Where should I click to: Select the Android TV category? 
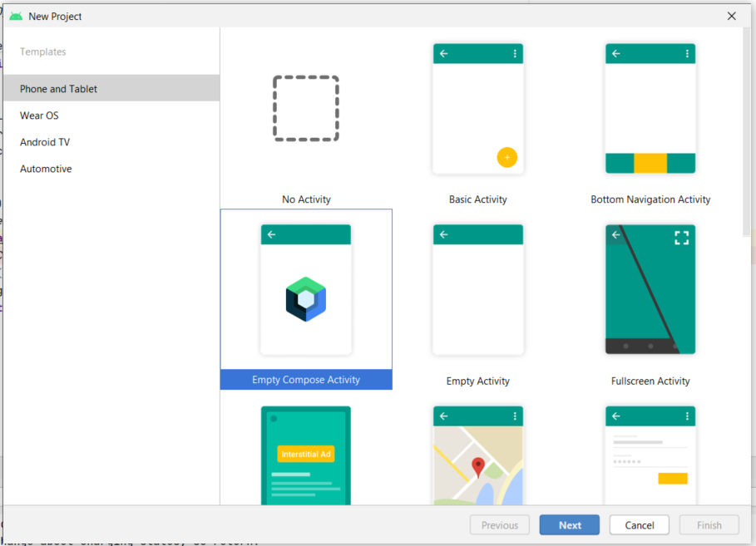[45, 141]
